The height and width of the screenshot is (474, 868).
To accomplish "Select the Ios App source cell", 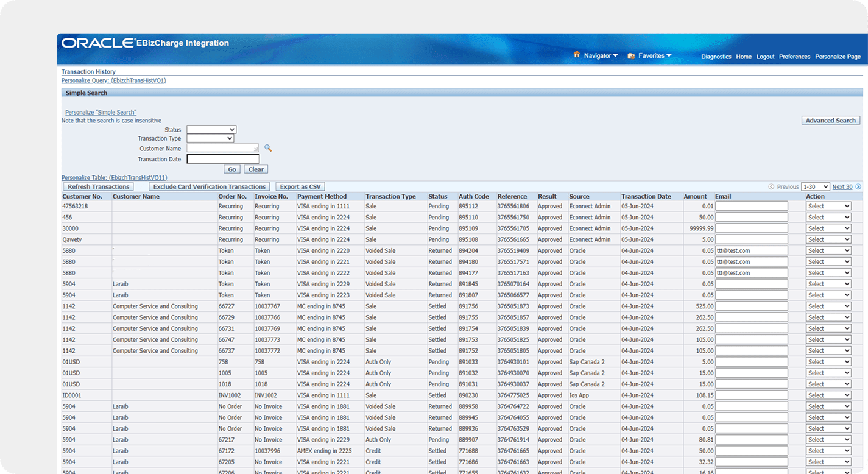I will click(x=580, y=395).
